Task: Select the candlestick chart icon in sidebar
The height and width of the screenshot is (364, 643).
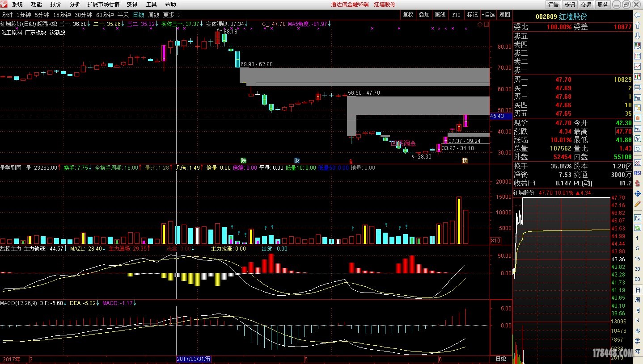Action: point(637,77)
